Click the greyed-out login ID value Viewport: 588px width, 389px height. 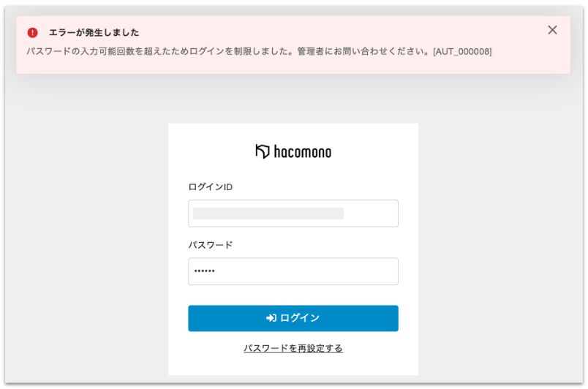pos(268,214)
